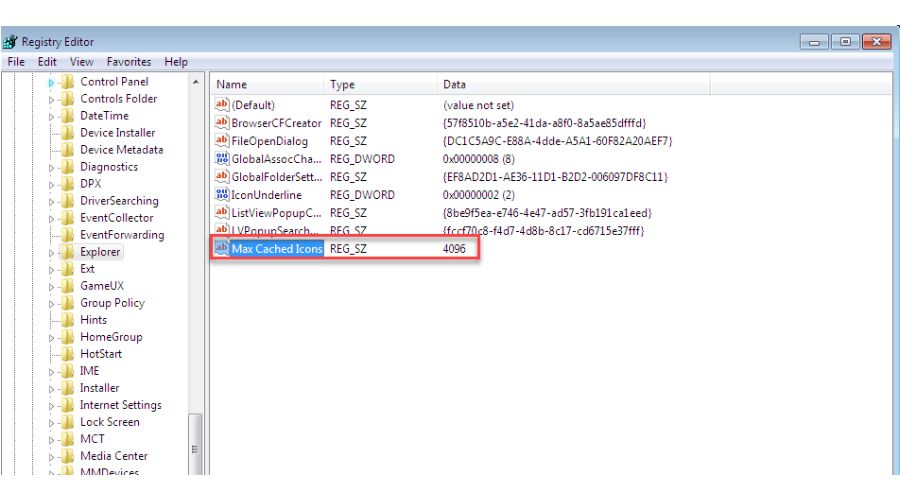Click the ListViewPopupC... string value icon
Screen dimensions: 900x500
tap(222, 212)
